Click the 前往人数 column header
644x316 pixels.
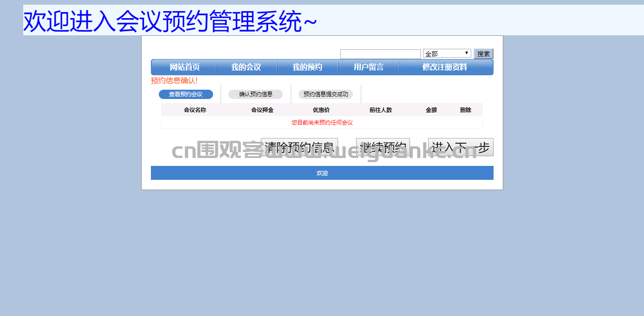(x=381, y=110)
